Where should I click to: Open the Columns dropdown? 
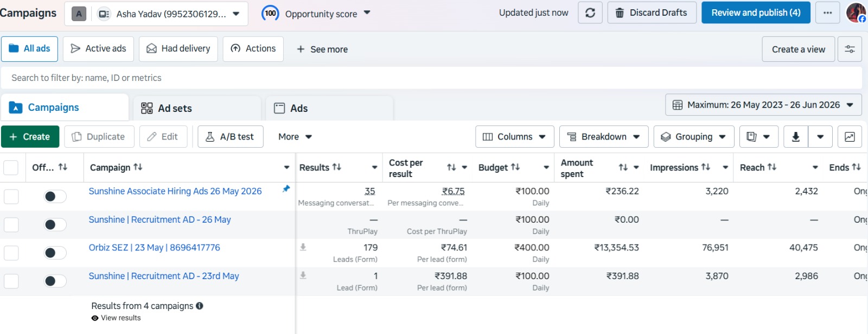coord(515,137)
